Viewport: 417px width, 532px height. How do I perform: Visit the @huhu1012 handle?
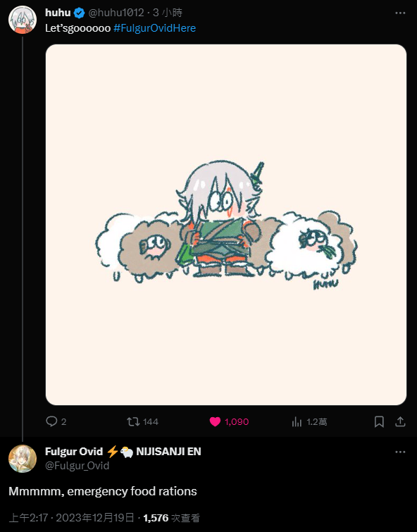point(116,13)
